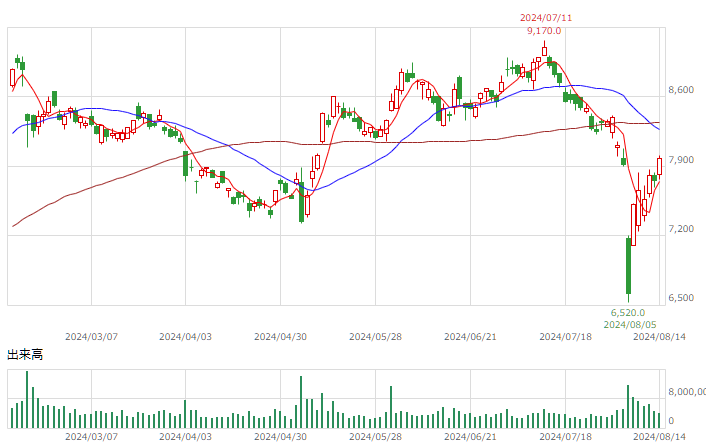Click the 6,520.0 low price label
This screenshot has width=706, height=446.
click(x=628, y=312)
